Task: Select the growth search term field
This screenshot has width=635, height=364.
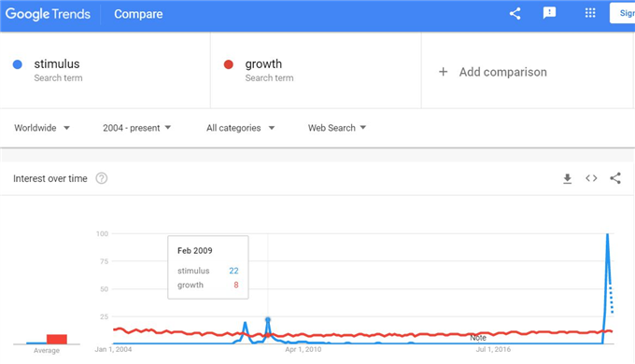Action: coord(316,70)
